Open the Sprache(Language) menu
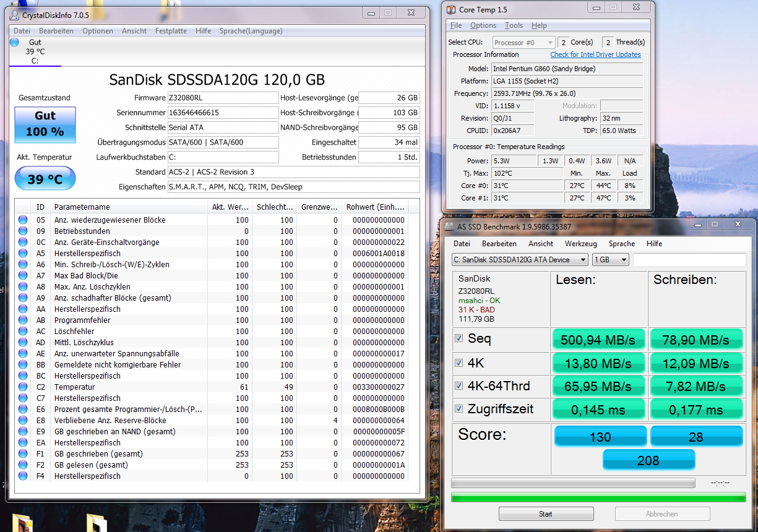Image resolution: width=758 pixels, height=532 pixels. point(251,31)
